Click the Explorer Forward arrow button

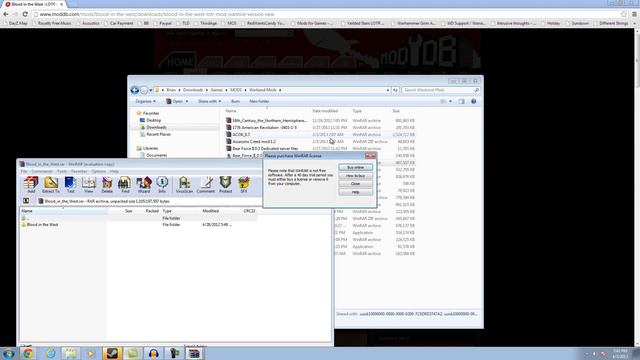[144, 90]
